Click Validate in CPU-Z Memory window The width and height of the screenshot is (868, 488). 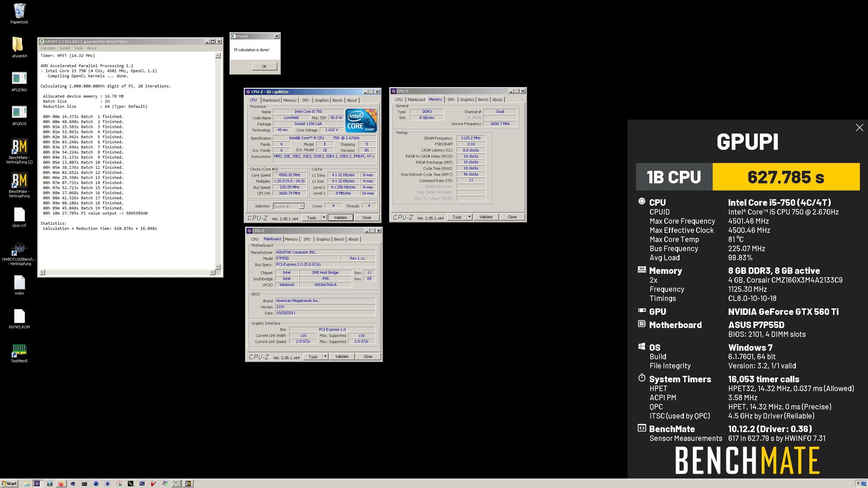coord(486,217)
